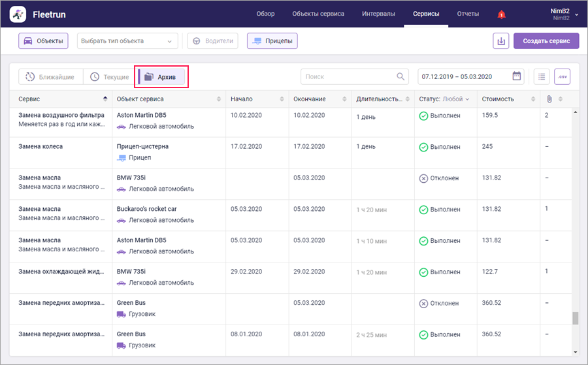Click the paperclip attachments column icon
The height and width of the screenshot is (365, 588).
(549, 99)
